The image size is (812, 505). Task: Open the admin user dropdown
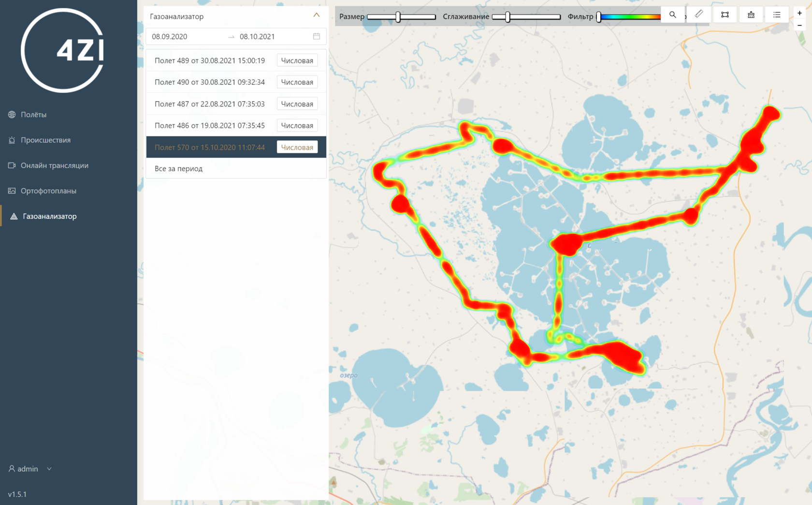(x=30, y=469)
